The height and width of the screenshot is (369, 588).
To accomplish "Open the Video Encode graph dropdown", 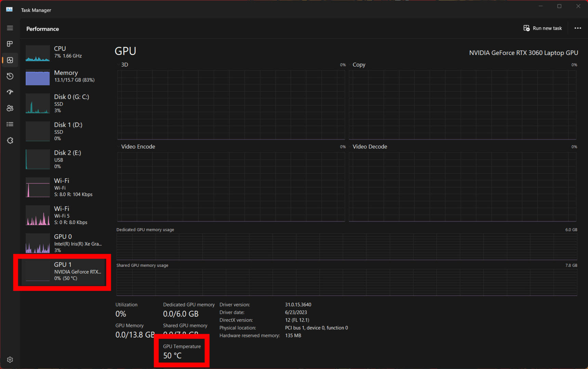I will pyautogui.click(x=137, y=147).
